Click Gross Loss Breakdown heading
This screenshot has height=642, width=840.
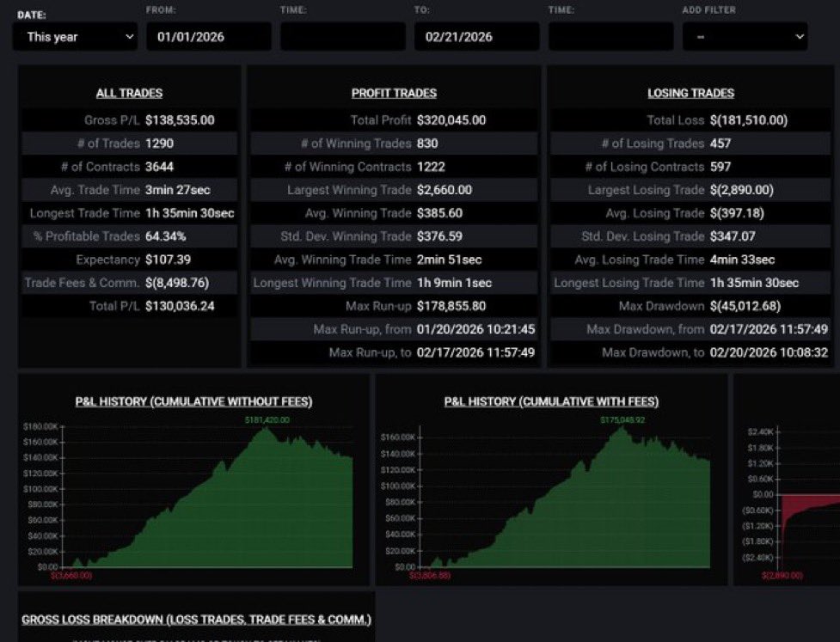point(196,620)
